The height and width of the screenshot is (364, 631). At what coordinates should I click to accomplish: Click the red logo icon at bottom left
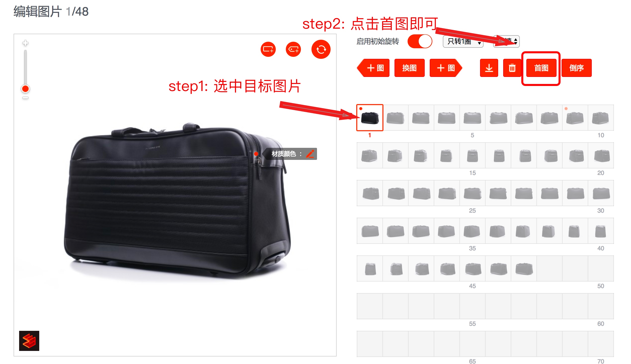point(29,341)
